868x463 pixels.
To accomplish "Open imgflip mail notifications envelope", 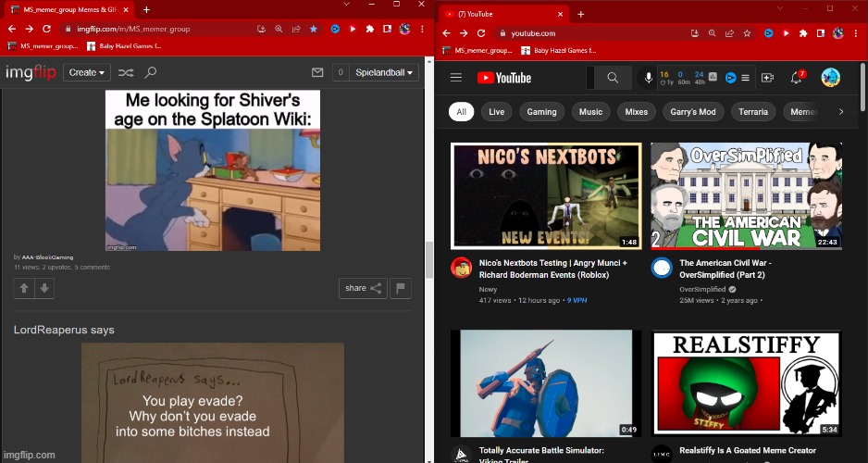I will click(316, 72).
